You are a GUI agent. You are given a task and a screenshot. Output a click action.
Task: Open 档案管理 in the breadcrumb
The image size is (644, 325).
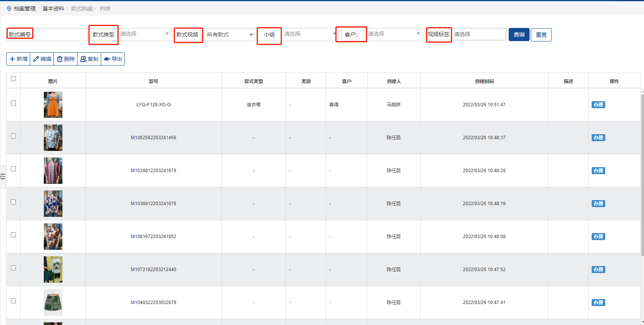(x=25, y=9)
